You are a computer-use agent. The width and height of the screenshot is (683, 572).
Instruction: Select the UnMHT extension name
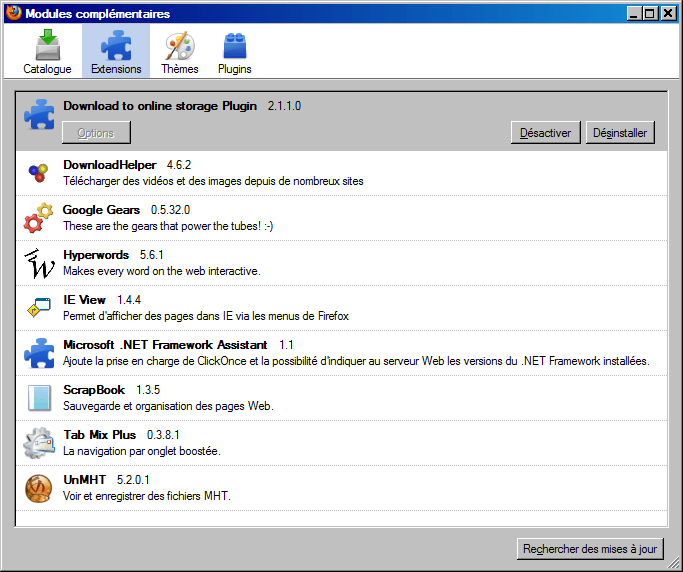85,480
